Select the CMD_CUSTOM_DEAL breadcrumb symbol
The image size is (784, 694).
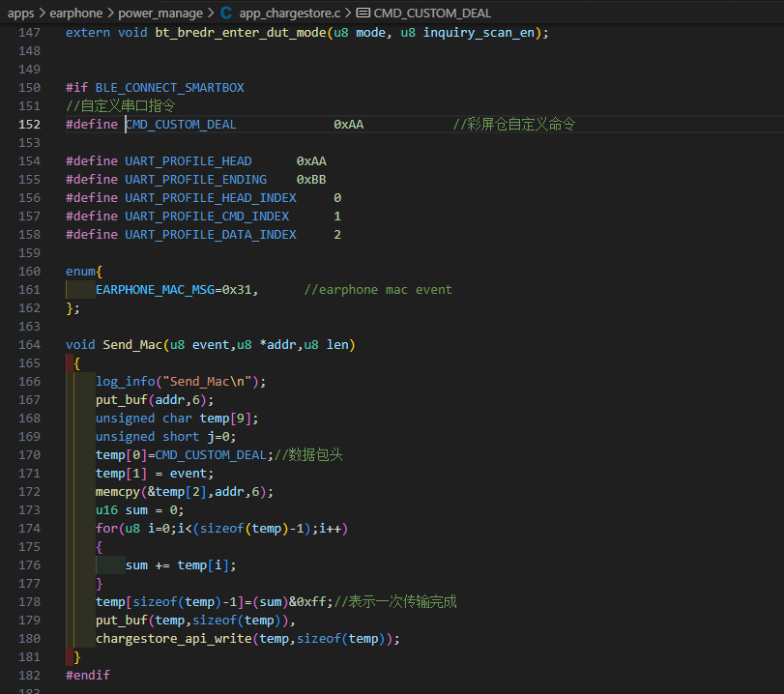pos(432,13)
